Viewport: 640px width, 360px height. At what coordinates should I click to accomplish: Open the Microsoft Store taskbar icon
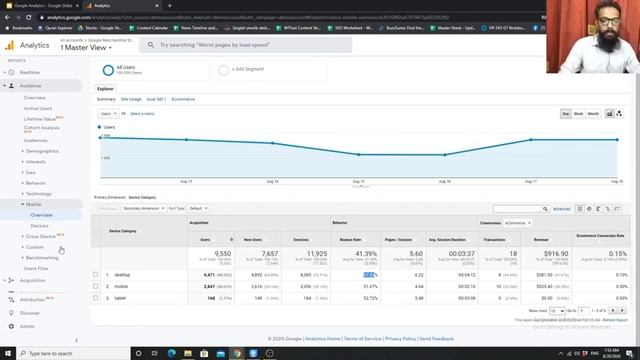pyautogui.click(x=204, y=353)
